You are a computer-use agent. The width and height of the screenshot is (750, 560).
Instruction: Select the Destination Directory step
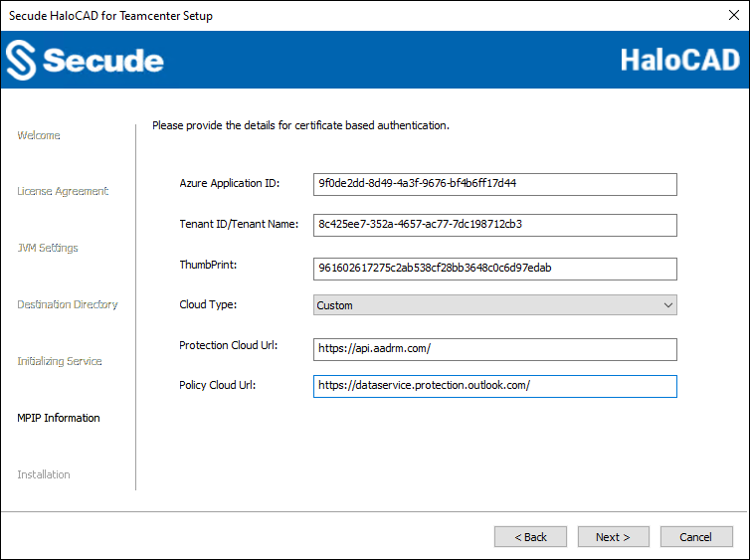coord(68,304)
